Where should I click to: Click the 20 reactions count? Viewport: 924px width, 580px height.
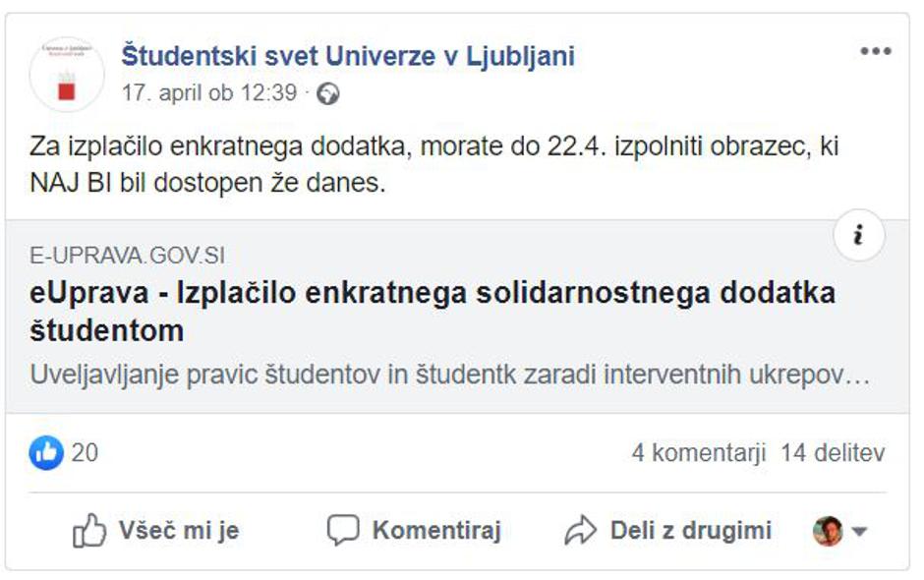click(x=83, y=453)
